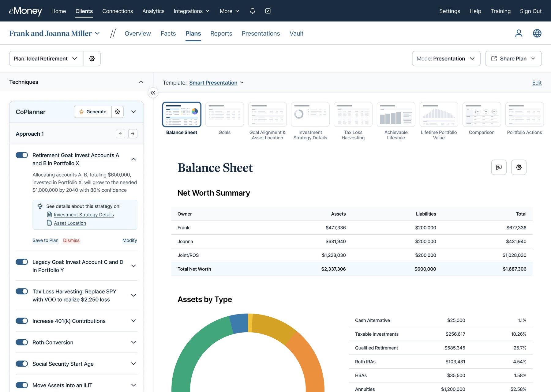Click the CoPlanner Generate button

pos(93,112)
